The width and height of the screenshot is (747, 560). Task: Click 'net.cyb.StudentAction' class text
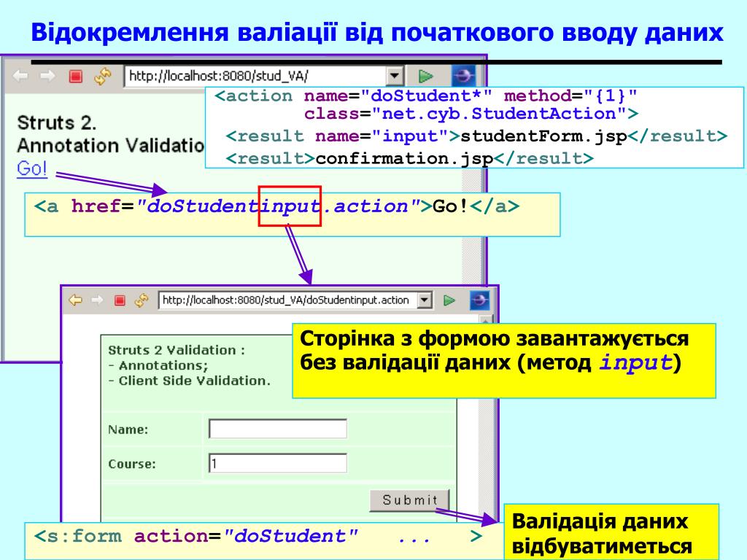[499, 114]
